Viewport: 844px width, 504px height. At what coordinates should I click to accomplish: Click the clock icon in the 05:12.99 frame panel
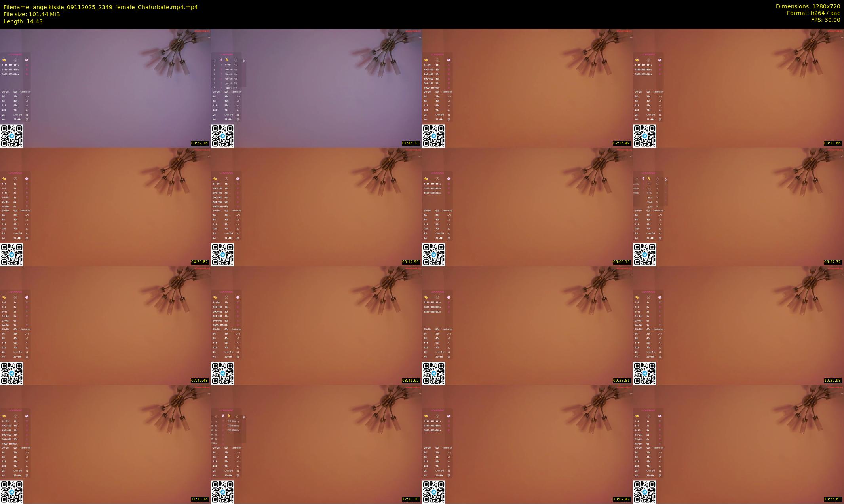tap(226, 179)
